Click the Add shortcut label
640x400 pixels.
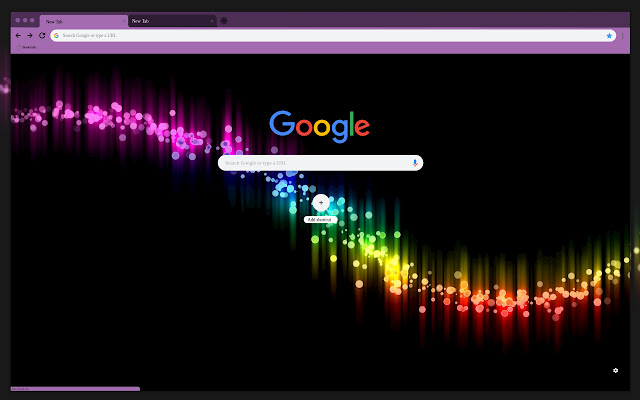coord(320,220)
